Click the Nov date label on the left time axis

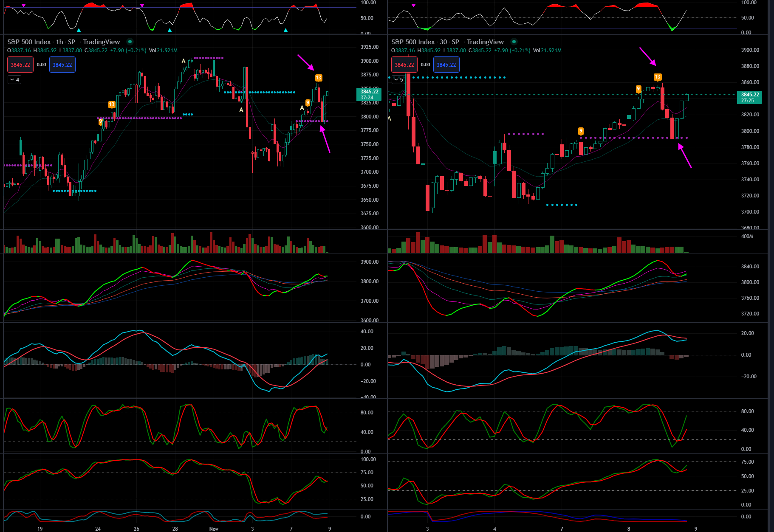(214, 529)
